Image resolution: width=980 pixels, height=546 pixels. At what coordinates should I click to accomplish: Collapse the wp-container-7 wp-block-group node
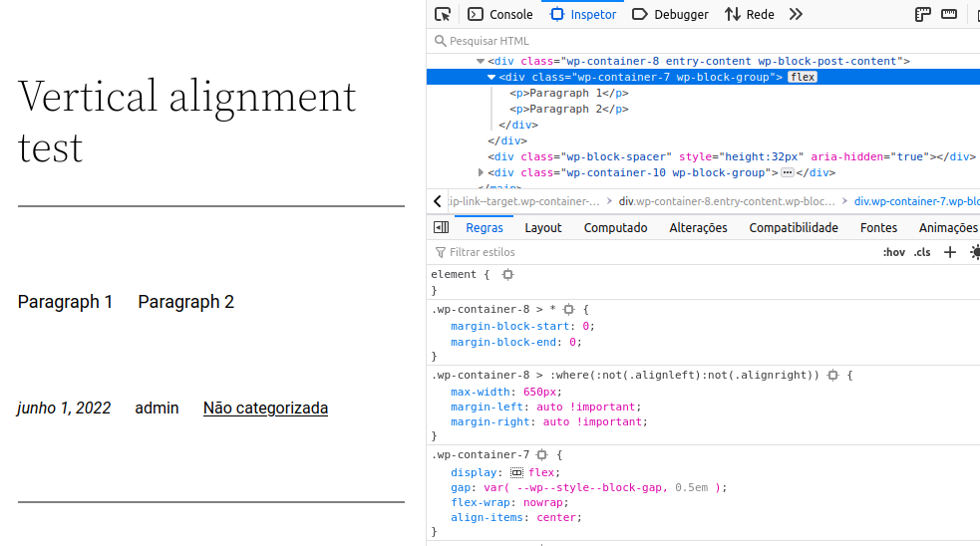[491, 78]
